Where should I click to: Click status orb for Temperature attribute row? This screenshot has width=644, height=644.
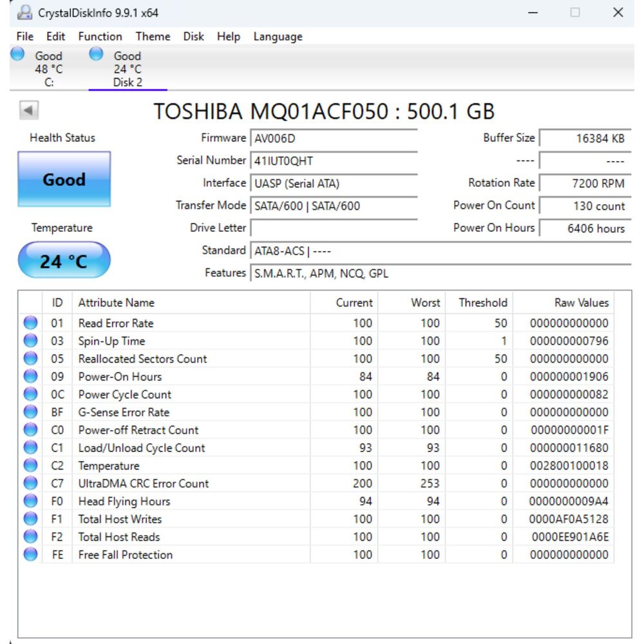[30, 466]
